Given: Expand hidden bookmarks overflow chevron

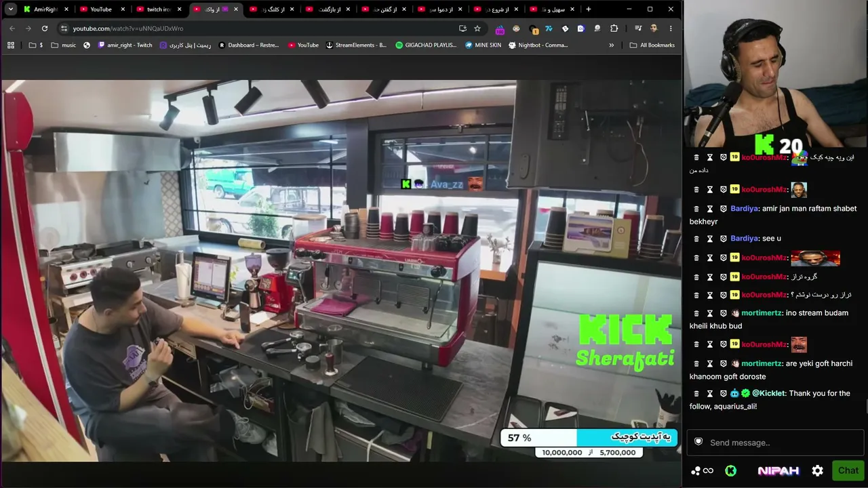Looking at the screenshot, I should coord(612,45).
